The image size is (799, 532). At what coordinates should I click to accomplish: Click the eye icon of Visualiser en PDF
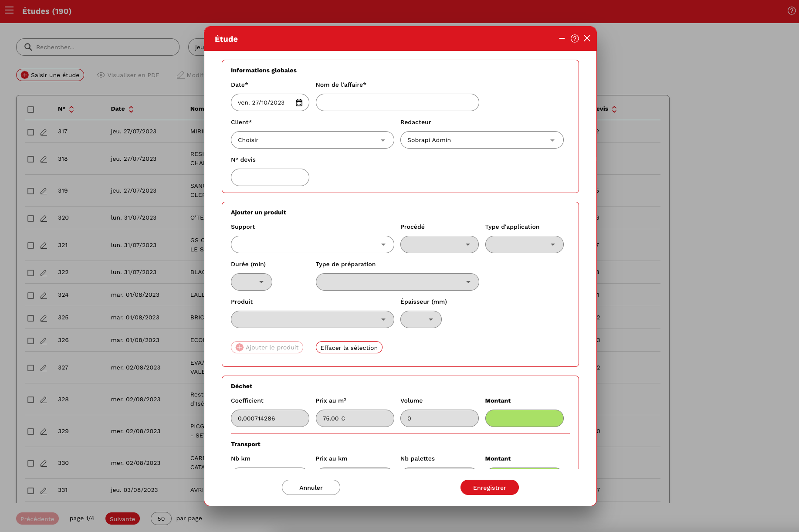101,75
